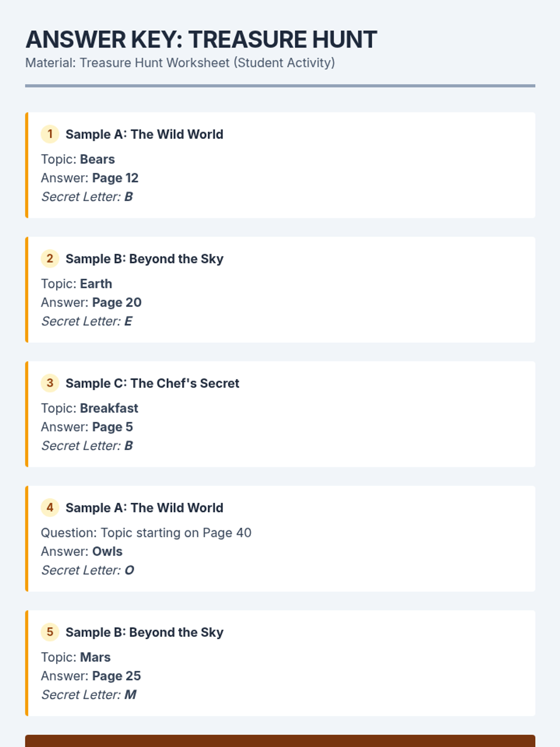The height and width of the screenshot is (747, 560).
Task: Click the Topic: Bears line
Action: click(78, 159)
